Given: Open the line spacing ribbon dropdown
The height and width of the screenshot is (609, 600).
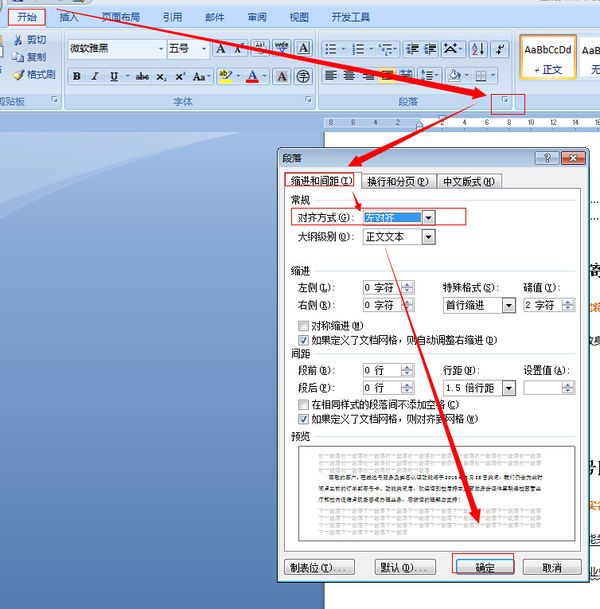Looking at the screenshot, I should coord(430,75).
